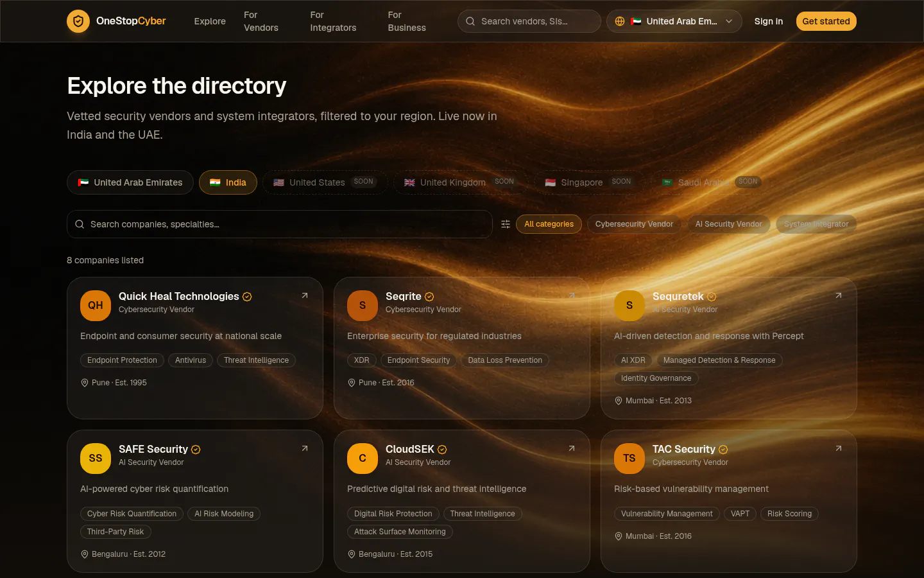Open the Explore nav item
924x578 pixels.
(x=210, y=21)
